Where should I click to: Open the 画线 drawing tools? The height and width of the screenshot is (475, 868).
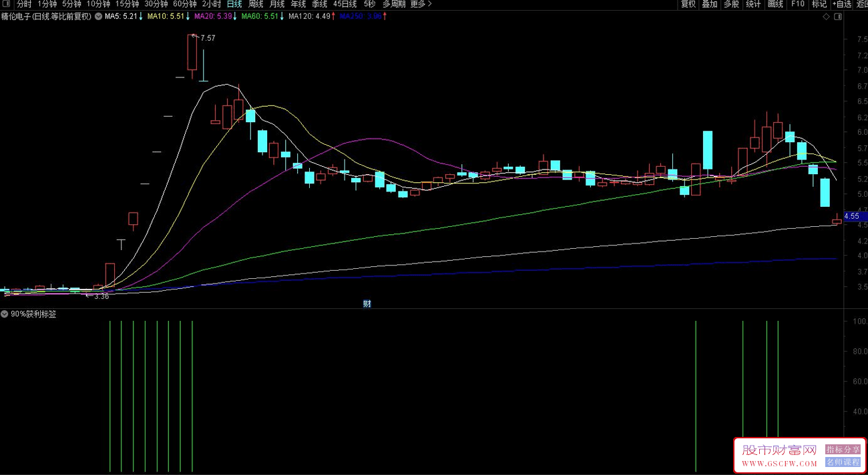[775, 4]
